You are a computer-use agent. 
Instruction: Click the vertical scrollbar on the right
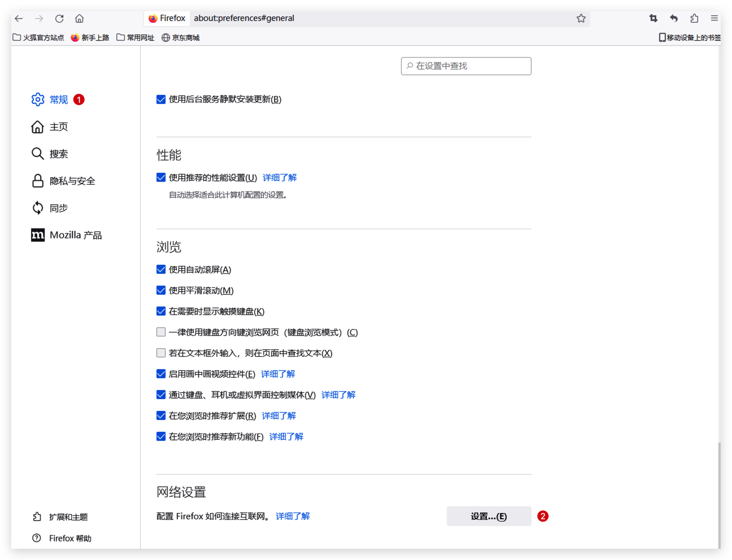[719, 491]
